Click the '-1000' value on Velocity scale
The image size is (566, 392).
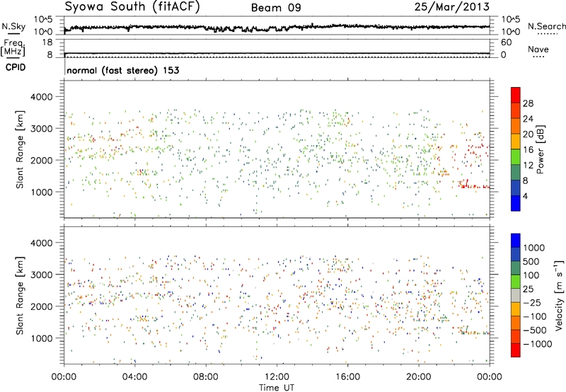538,344
